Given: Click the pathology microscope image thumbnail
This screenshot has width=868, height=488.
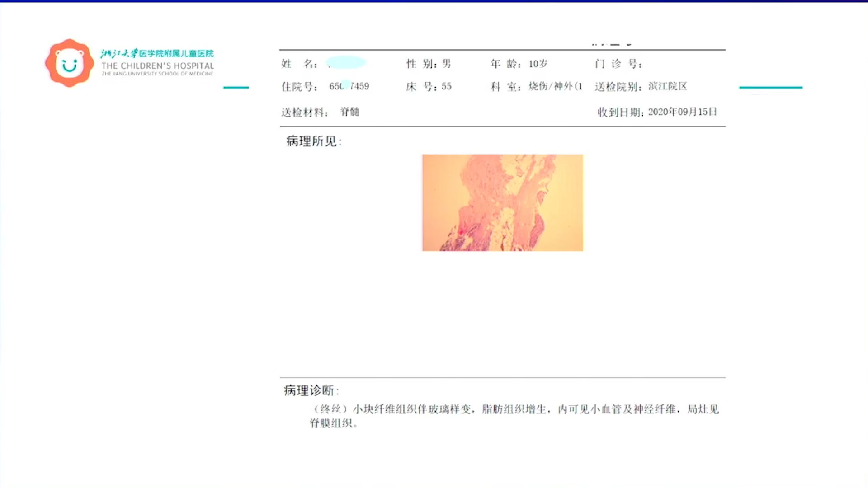Looking at the screenshot, I should pyautogui.click(x=502, y=202).
